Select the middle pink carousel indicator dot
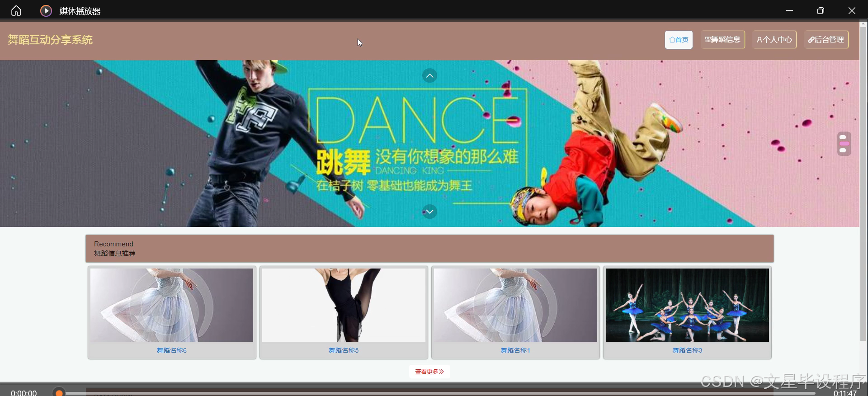This screenshot has height=396, width=868. [844, 144]
